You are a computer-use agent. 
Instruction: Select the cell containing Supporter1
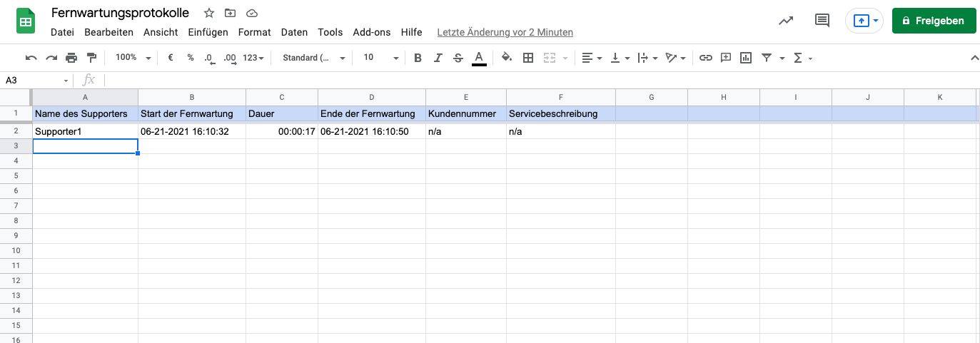(x=85, y=132)
